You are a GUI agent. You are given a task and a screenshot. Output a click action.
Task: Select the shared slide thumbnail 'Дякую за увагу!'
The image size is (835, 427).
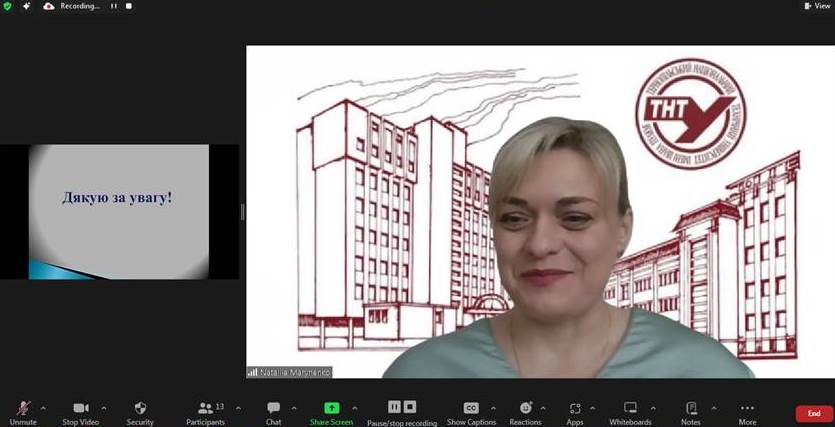click(119, 212)
